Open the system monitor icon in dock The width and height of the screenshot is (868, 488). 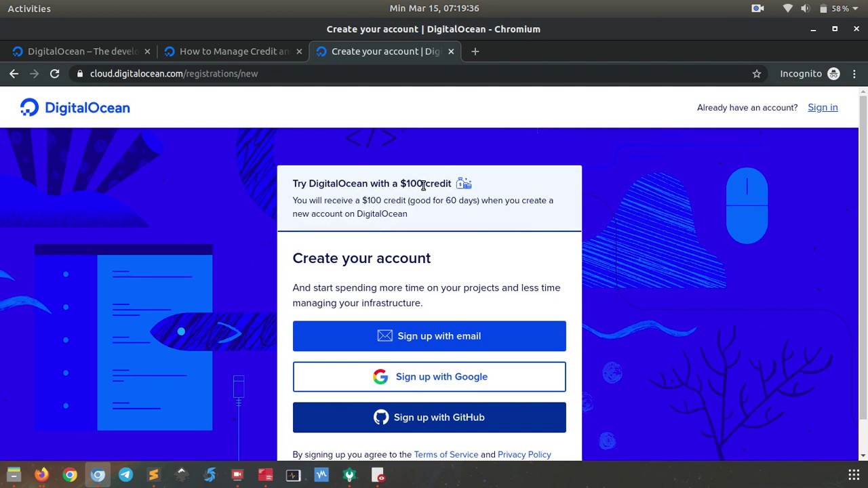[293, 475]
